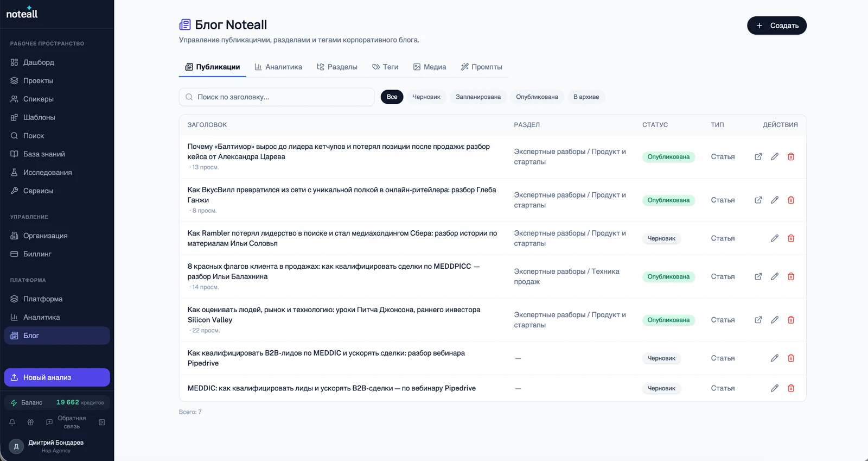This screenshot has width=868, height=461.
Task: Click ЗАГОЛОВОК column header
Action: pyautogui.click(x=207, y=125)
